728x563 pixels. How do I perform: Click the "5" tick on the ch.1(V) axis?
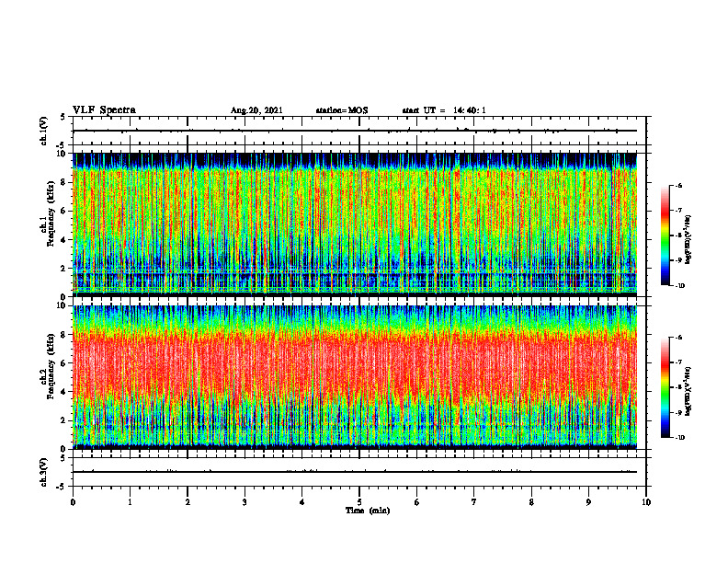click(x=63, y=117)
